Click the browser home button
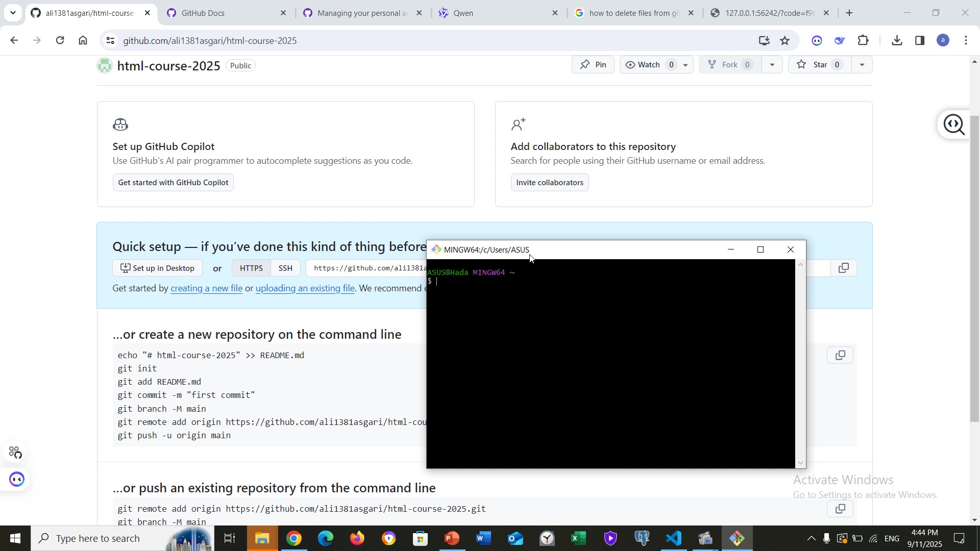This screenshot has width=980, height=551. pos(83,41)
